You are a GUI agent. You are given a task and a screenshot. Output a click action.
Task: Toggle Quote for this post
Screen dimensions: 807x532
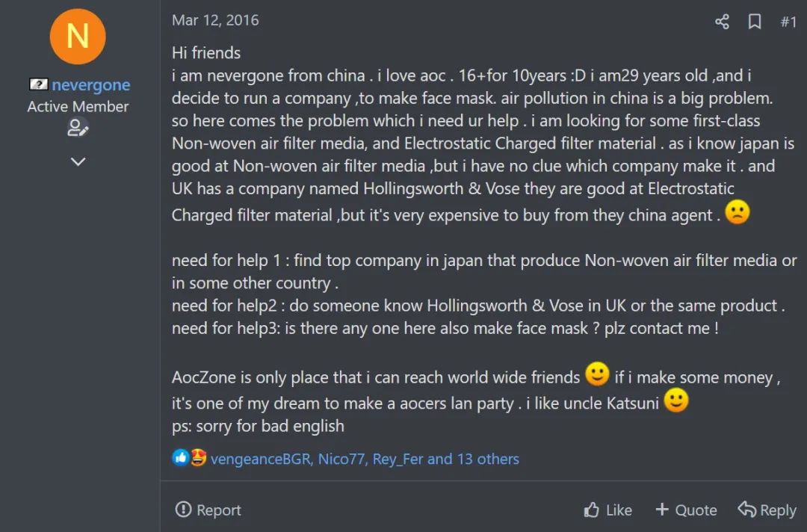point(685,510)
